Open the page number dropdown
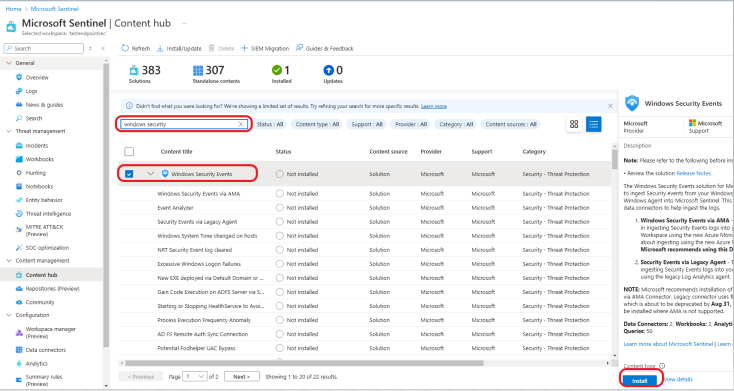 (195, 376)
